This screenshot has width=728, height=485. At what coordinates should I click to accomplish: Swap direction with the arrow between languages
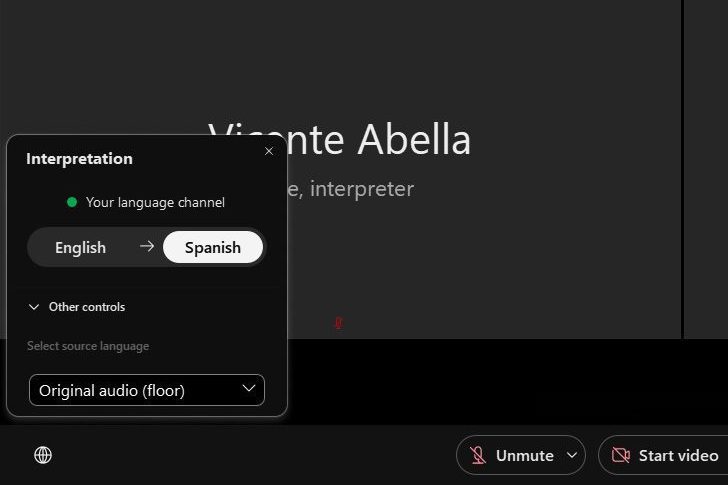pyautogui.click(x=147, y=247)
